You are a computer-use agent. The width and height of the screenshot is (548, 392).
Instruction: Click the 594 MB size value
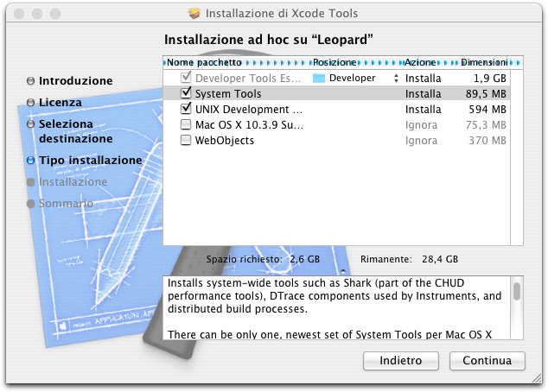(x=487, y=110)
